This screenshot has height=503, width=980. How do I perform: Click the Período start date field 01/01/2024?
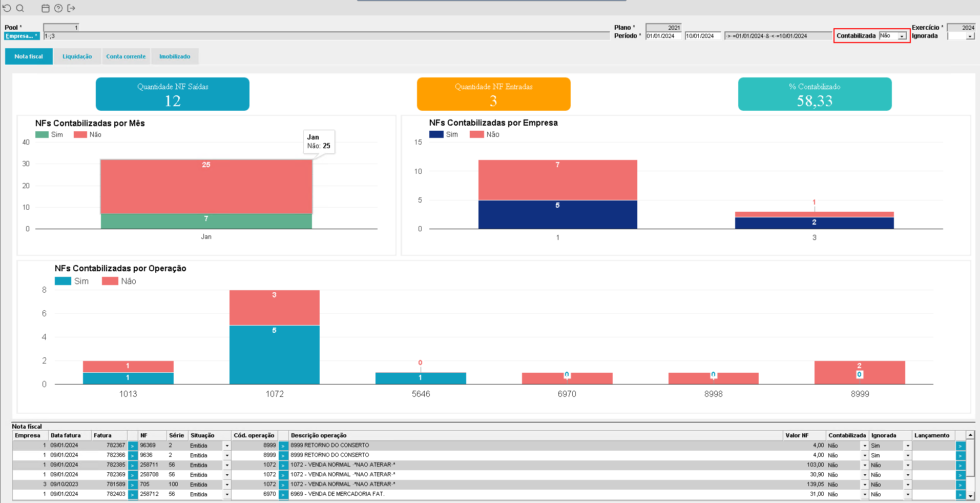coord(664,36)
